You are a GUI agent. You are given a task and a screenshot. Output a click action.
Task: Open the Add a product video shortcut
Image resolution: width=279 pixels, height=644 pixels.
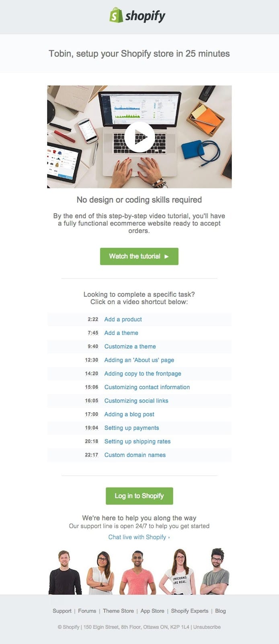[x=123, y=319]
